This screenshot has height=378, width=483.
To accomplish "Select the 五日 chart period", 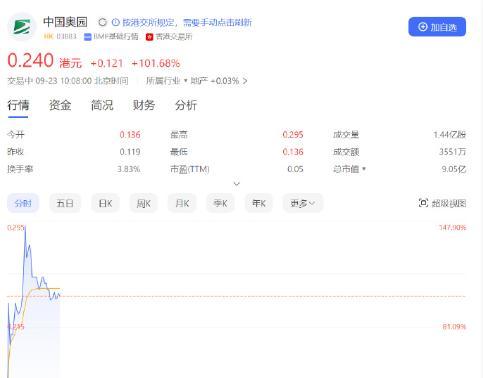I will point(65,203).
